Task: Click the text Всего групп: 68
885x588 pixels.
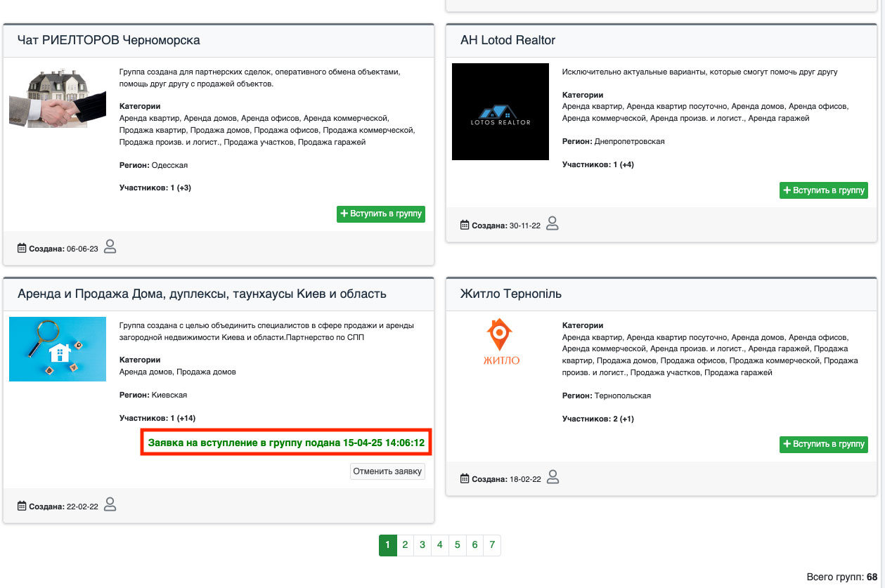Action: click(x=842, y=577)
